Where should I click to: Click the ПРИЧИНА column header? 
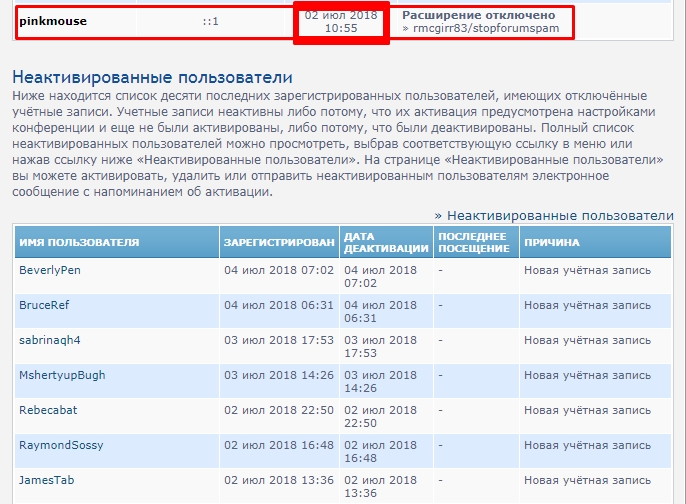tap(552, 243)
